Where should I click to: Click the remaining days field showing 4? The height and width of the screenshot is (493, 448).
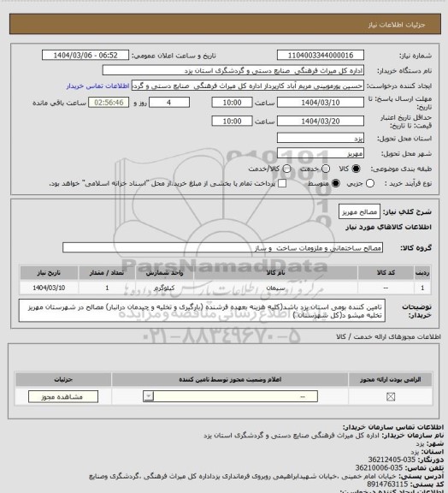(169, 103)
